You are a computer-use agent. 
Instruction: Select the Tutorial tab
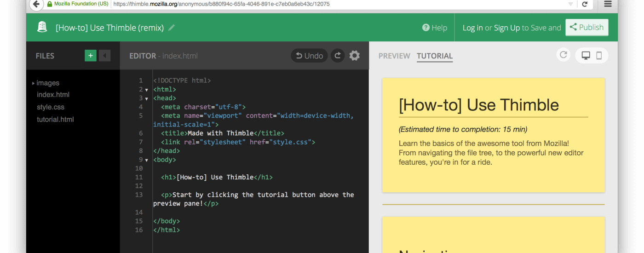pyautogui.click(x=435, y=56)
